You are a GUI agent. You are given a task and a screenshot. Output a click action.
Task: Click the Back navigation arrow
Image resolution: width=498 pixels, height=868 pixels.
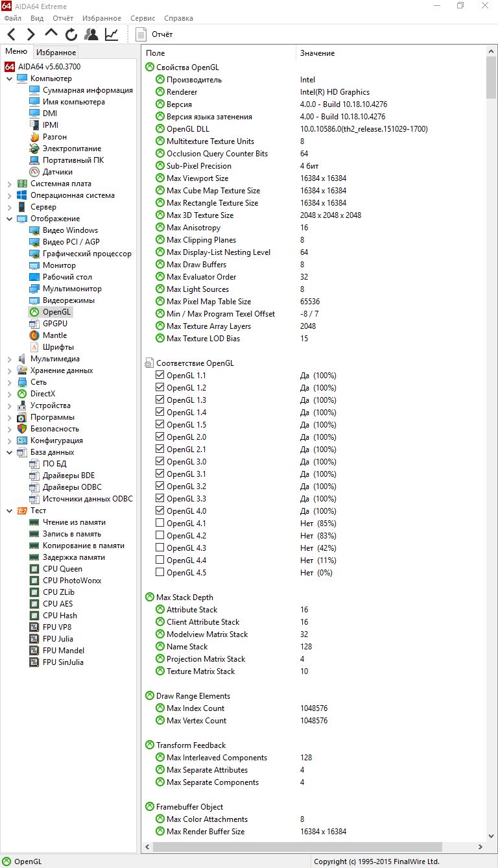tap(12, 34)
